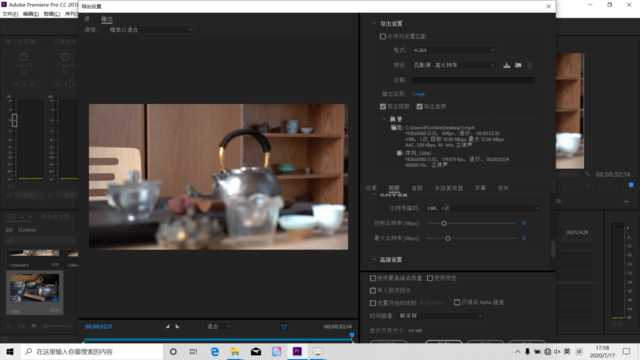
Task: Open the 适合 zoom level dropdown
Action: (220, 327)
